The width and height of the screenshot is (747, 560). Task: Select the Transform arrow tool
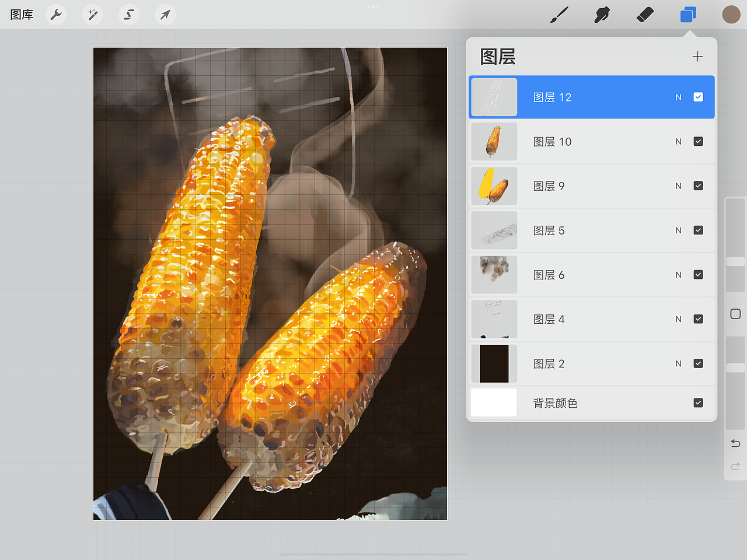pyautogui.click(x=165, y=15)
